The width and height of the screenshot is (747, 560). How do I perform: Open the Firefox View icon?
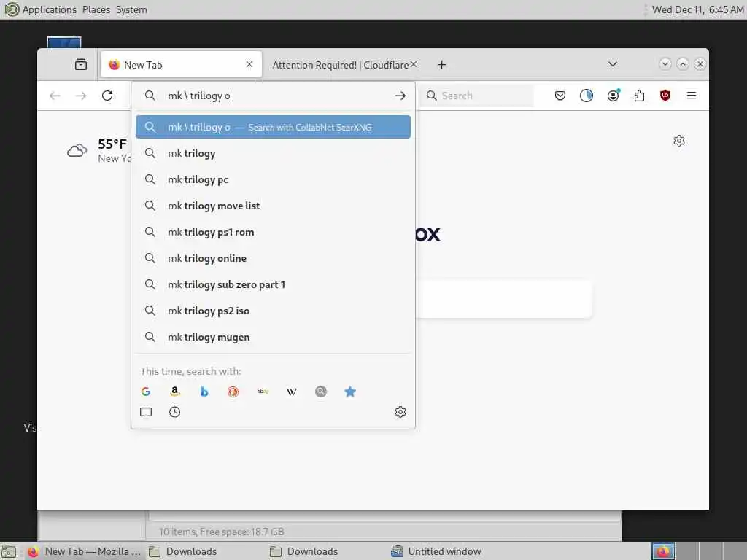point(81,64)
